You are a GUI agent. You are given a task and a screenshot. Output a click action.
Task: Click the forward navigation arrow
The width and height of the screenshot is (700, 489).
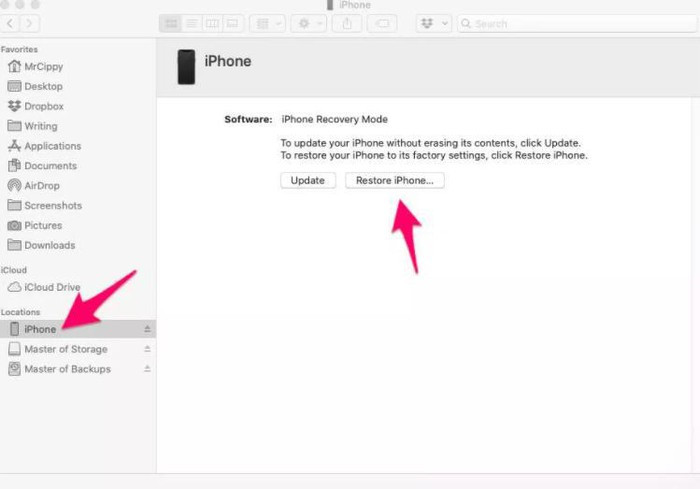[30, 23]
